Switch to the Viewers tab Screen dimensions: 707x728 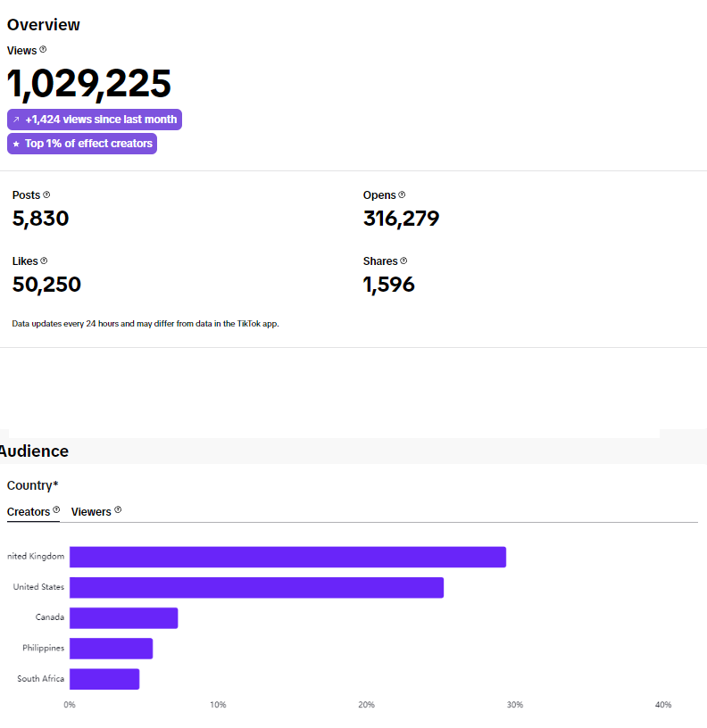click(91, 512)
